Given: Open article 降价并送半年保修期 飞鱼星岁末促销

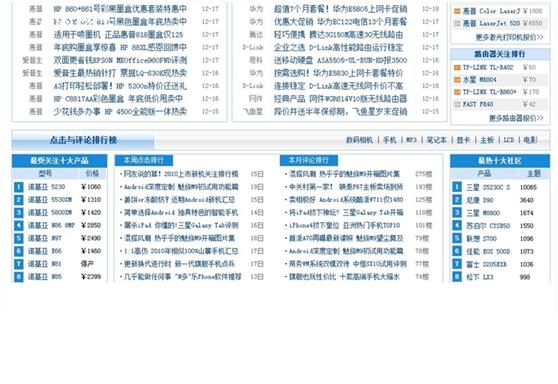Looking at the screenshot, I should click(x=340, y=111).
